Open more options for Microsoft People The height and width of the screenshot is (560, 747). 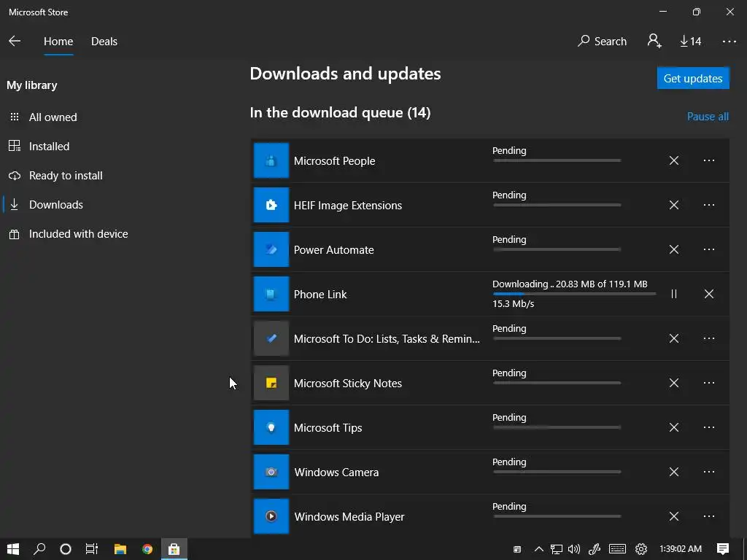pos(709,160)
